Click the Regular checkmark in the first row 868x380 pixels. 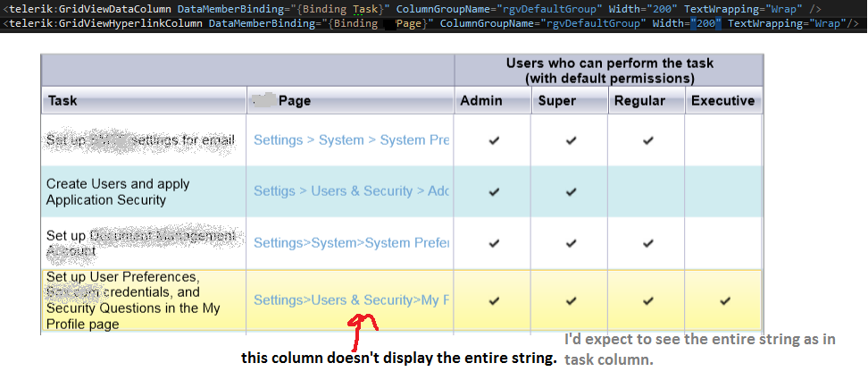pyautogui.click(x=647, y=140)
